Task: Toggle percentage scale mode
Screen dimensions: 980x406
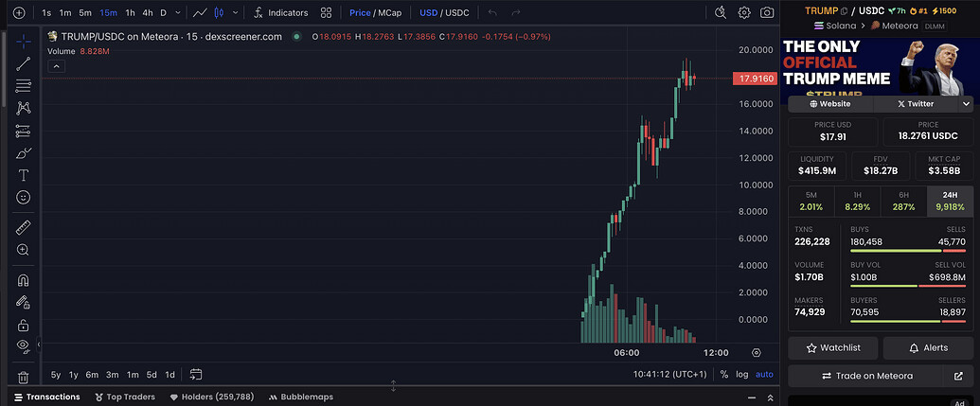Action: 723,374
